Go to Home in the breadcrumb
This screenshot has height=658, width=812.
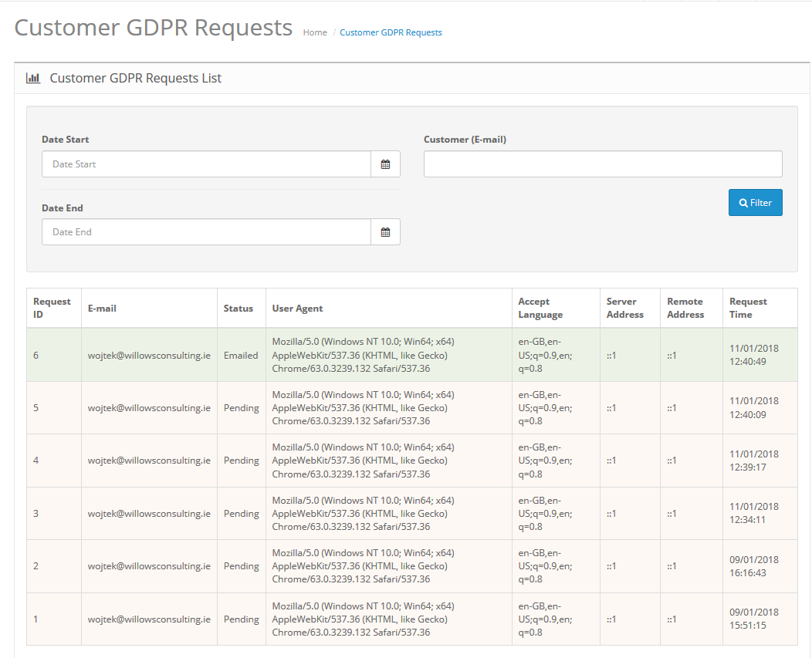tap(315, 32)
